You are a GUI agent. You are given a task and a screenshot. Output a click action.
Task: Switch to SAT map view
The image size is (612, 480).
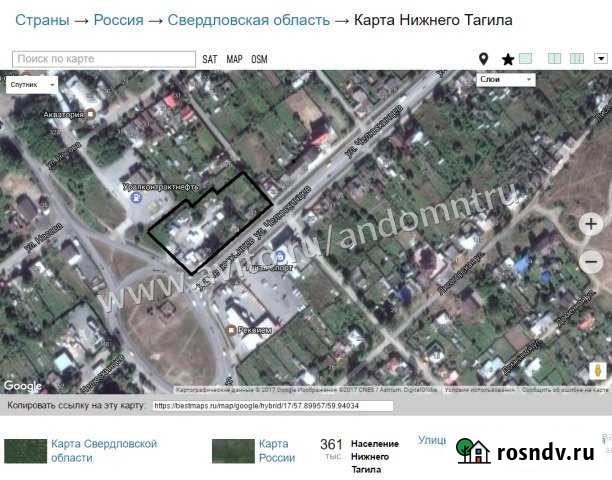[209, 60]
